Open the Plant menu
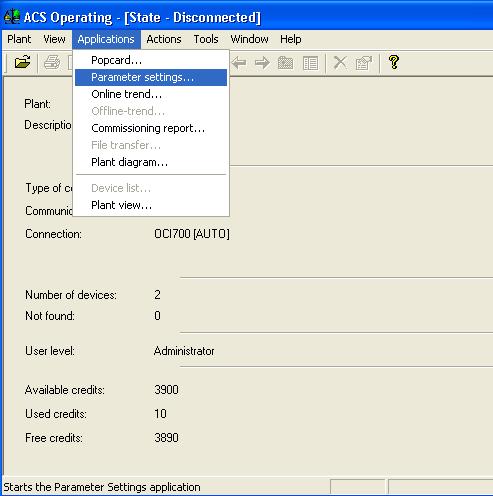493x496 pixels. (x=19, y=39)
